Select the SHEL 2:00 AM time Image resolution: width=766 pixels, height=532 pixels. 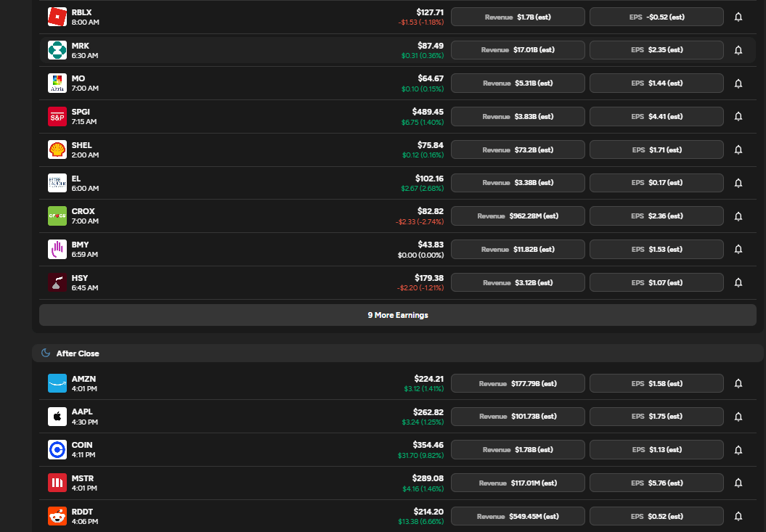(85, 155)
